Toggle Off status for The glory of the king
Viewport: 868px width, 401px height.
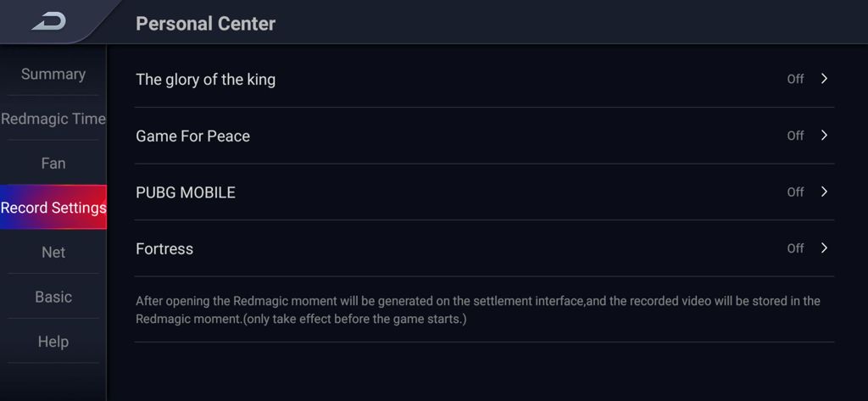click(x=795, y=79)
